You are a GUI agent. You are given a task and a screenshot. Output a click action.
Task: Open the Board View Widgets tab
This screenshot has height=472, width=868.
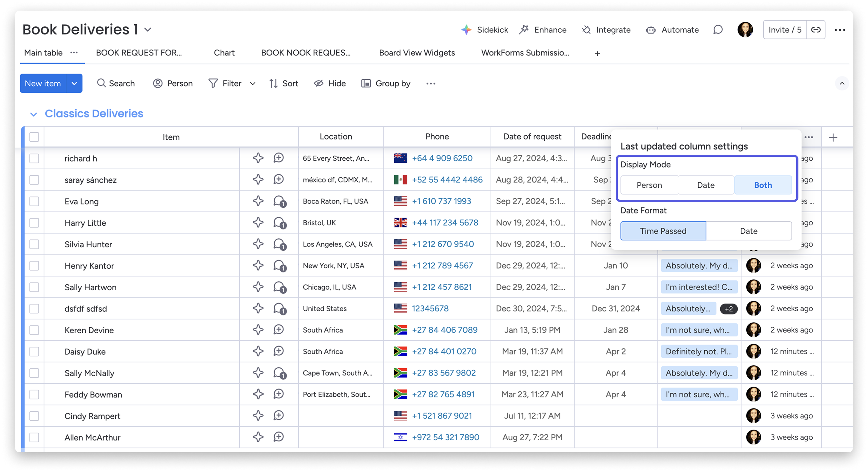[x=417, y=53]
